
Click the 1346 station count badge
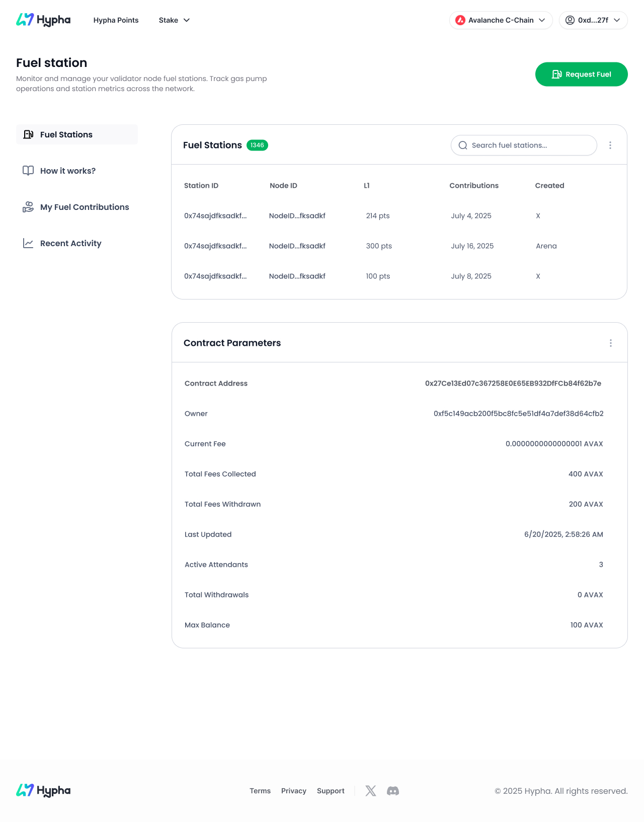point(257,145)
